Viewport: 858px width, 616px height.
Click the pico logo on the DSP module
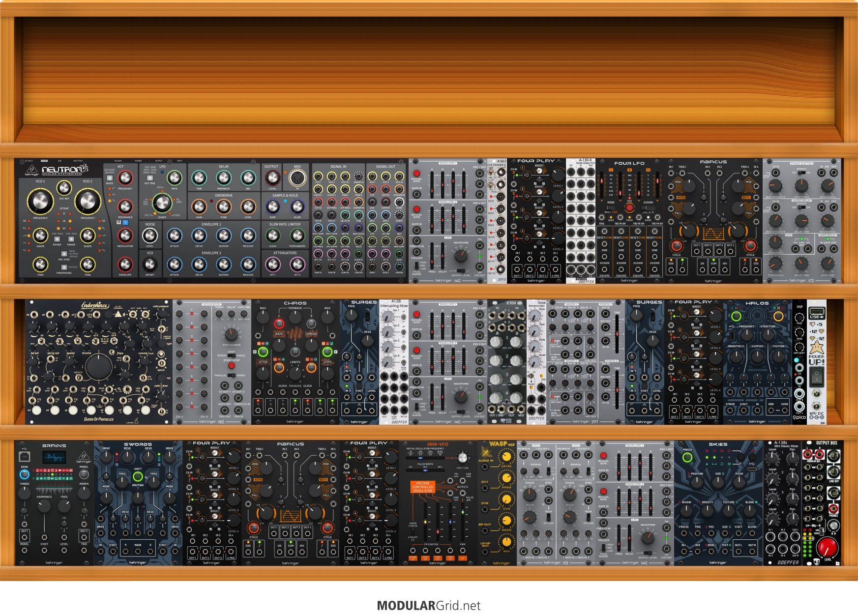tap(799, 418)
